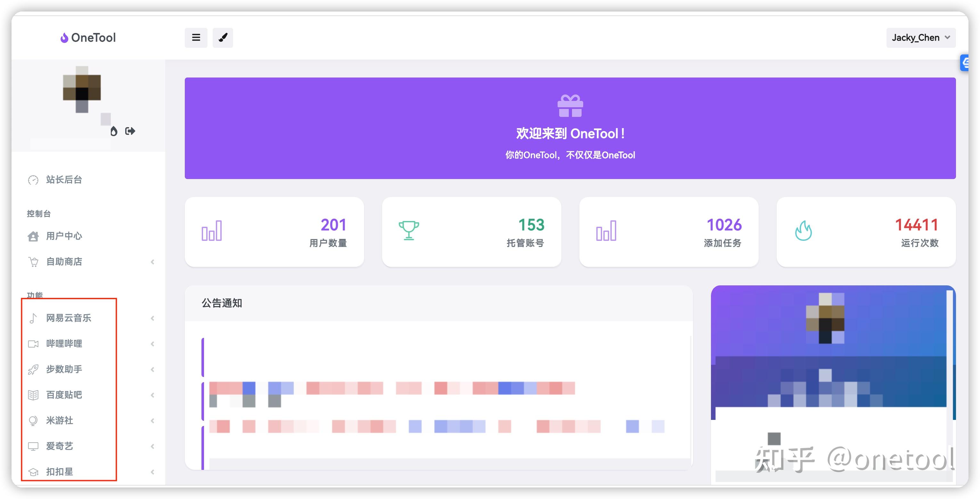Go to 用户中心 menu item
980x499 pixels.
pos(64,236)
